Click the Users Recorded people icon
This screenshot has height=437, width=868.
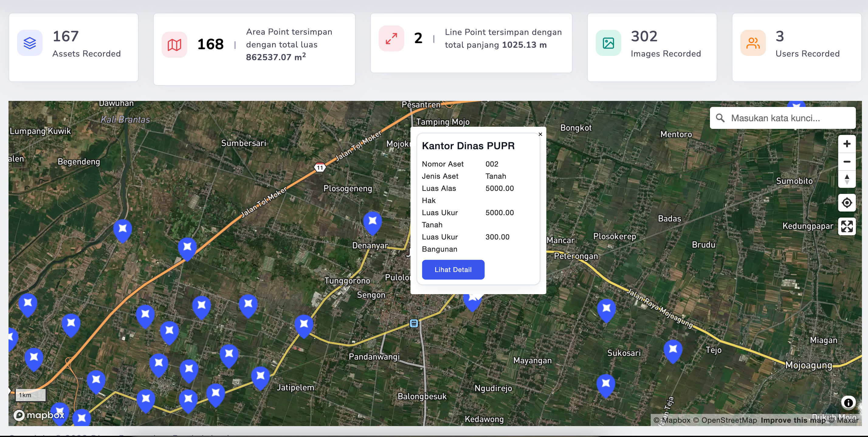point(753,43)
